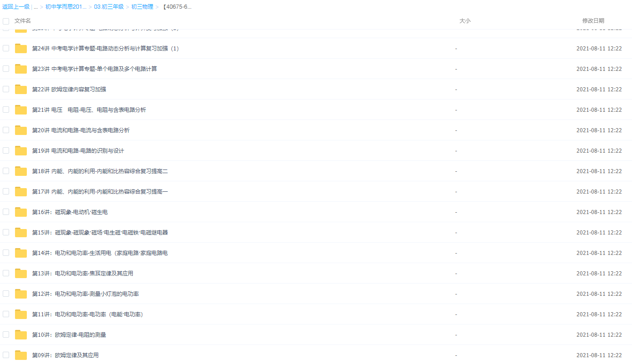Click the folder icon next to 第10讲 电阻的测量
Viewport: 632px width, 364px height.
20,334
